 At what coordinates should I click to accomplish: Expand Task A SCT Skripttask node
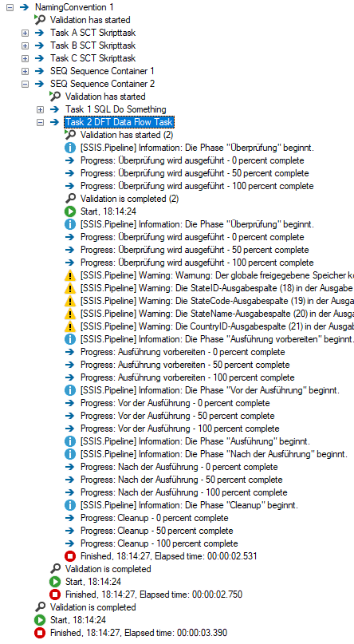[25, 33]
